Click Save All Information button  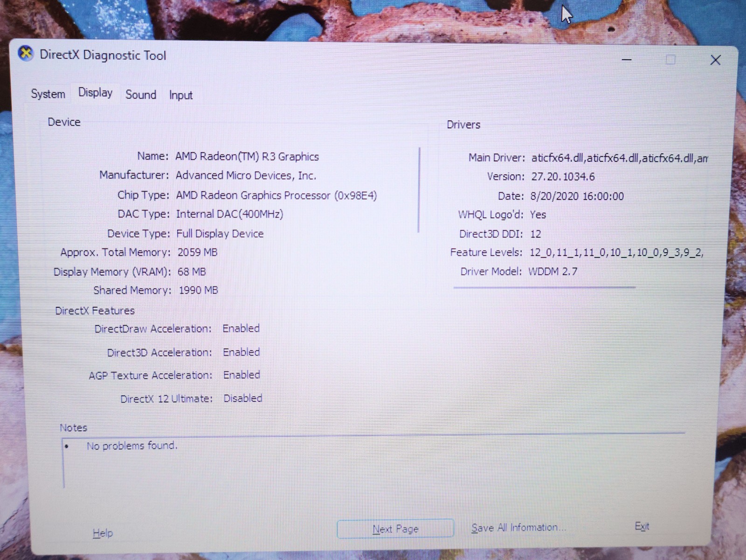[518, 527]
